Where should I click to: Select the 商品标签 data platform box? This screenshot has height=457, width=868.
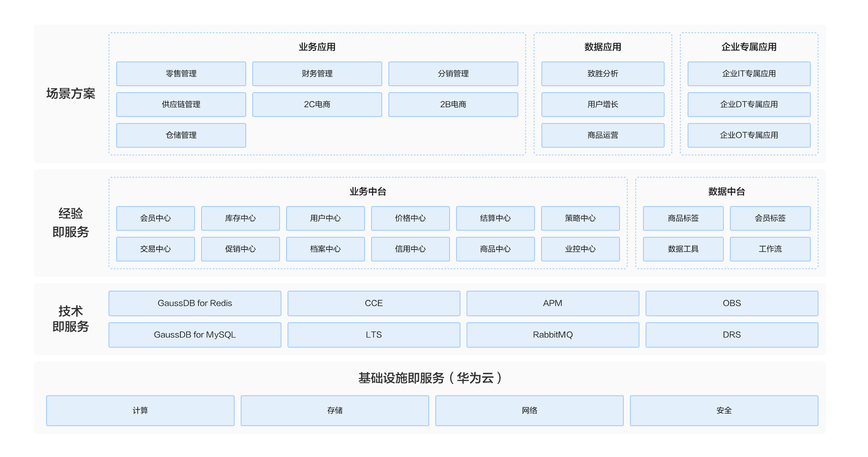[683, 218]
